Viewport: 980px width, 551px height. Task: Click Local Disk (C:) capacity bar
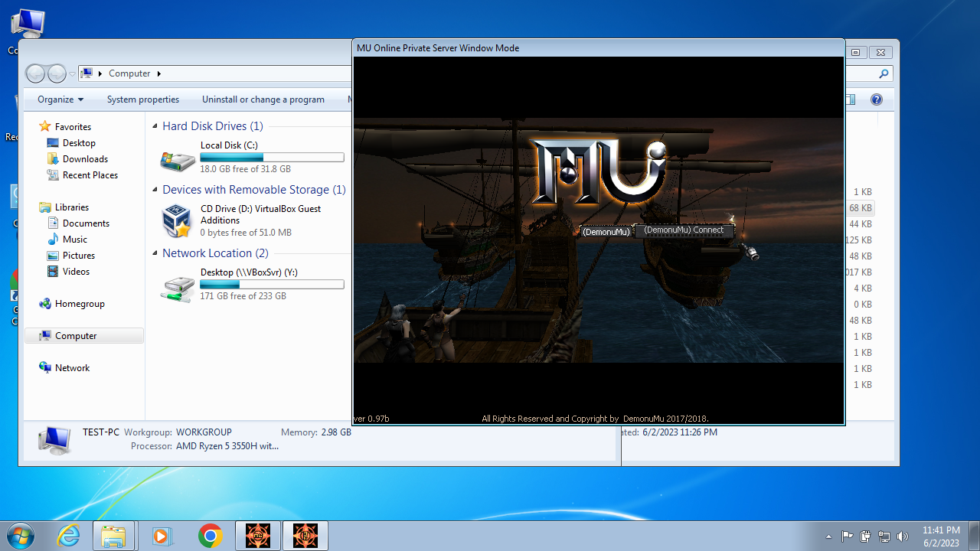272,157
